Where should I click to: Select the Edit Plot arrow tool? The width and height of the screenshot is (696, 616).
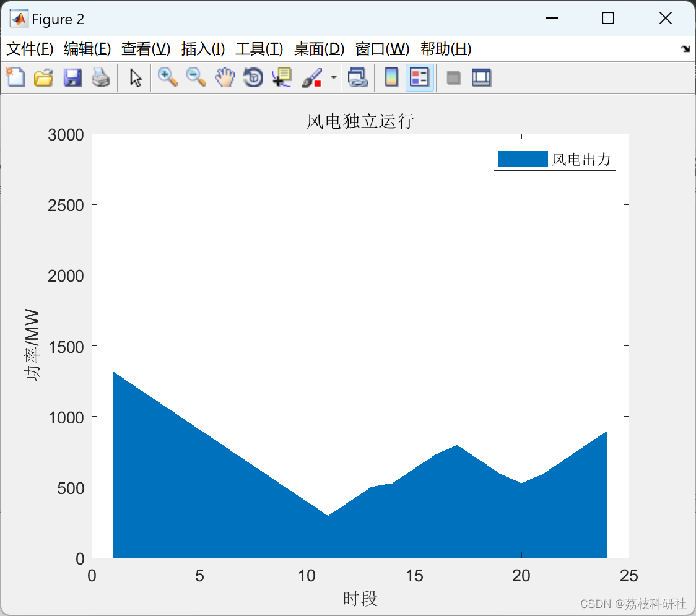(136, 77)
